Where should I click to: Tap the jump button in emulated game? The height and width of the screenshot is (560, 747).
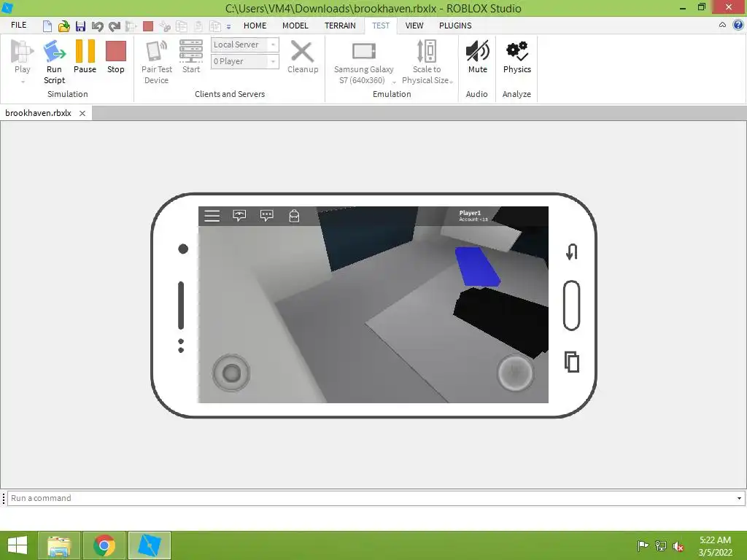(x=515, y=373)
